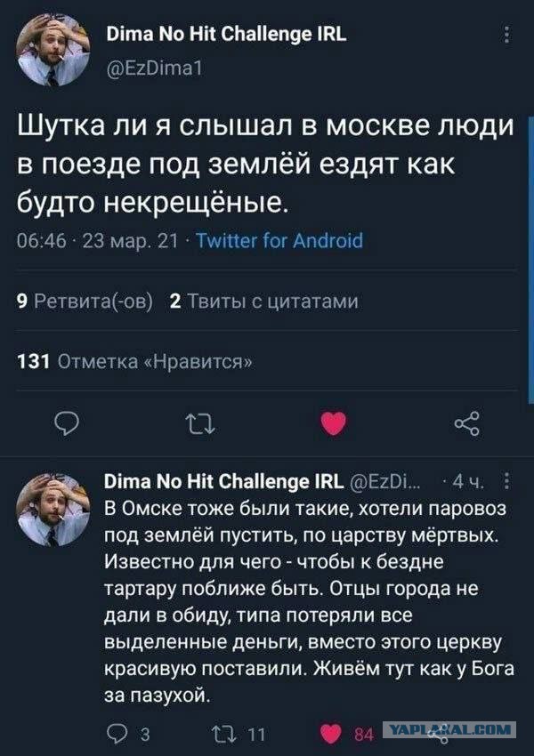Open the three-dot menu on the main tweet

(x=507, y=36)
